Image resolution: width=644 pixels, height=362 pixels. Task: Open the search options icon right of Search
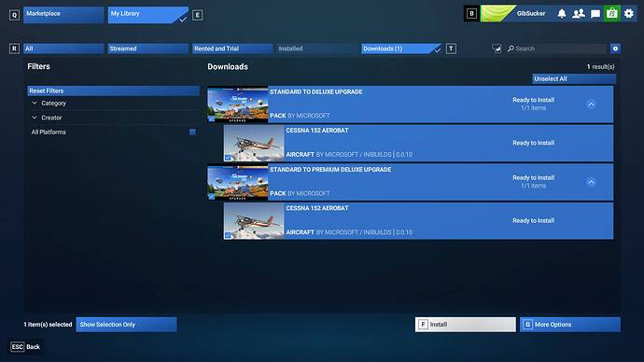[x=615, y=49]
